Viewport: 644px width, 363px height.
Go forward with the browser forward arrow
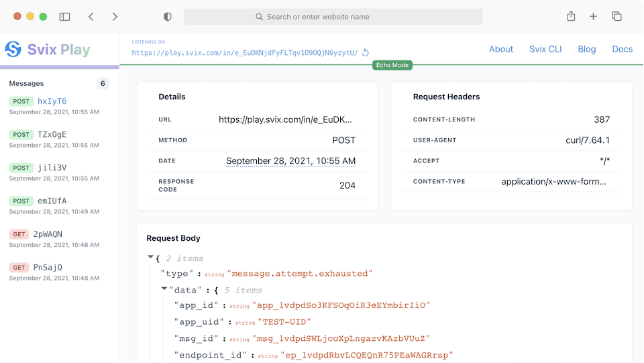click(115, 17)
